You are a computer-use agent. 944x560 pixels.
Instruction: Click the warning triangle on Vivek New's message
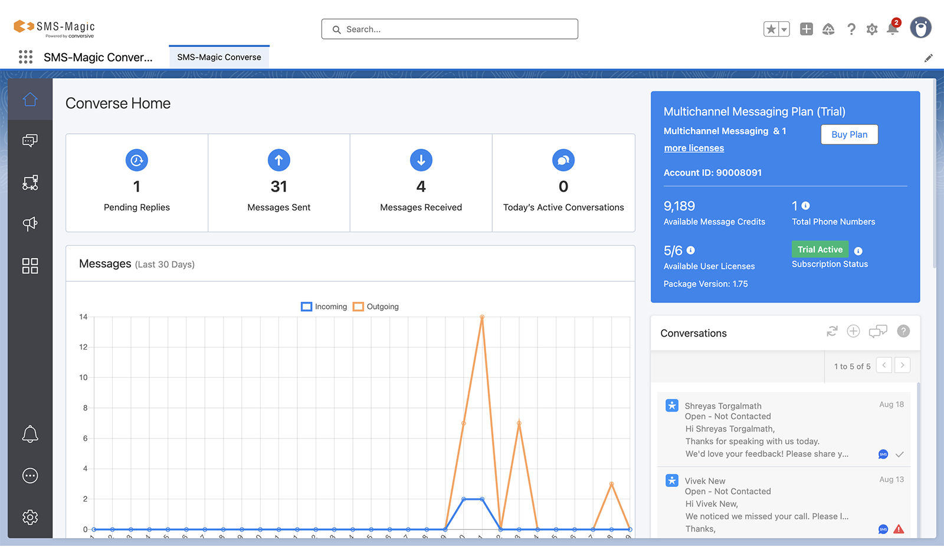899,529
